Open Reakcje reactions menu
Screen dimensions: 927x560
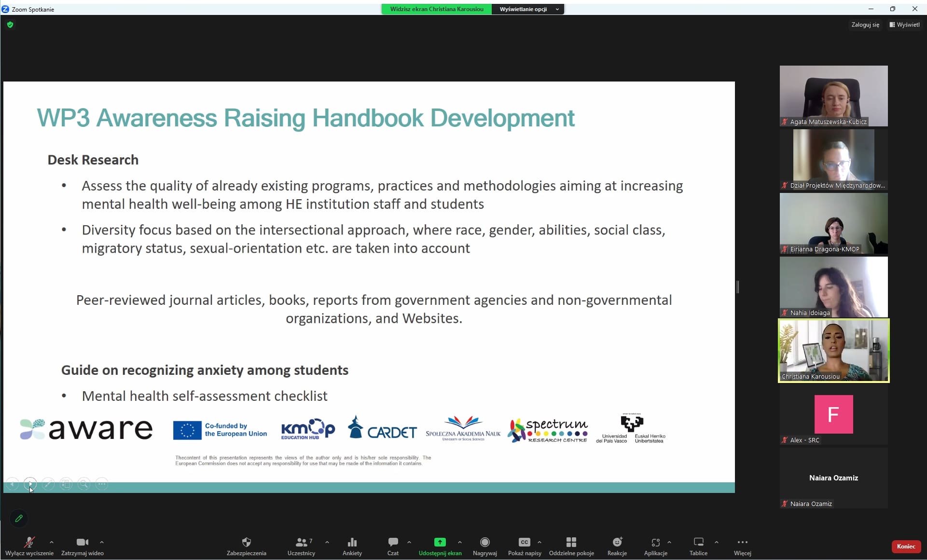617,546
